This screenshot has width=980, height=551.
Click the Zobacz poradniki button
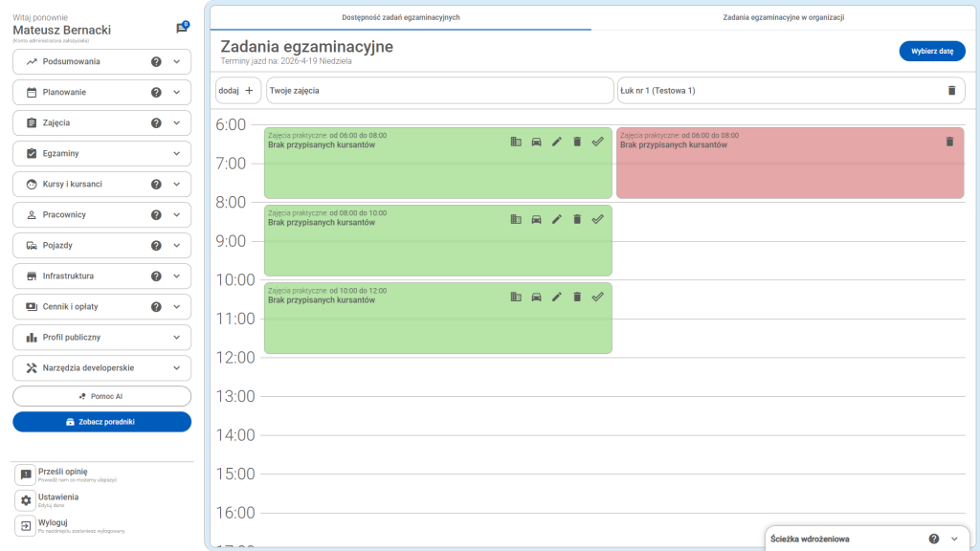101,422
